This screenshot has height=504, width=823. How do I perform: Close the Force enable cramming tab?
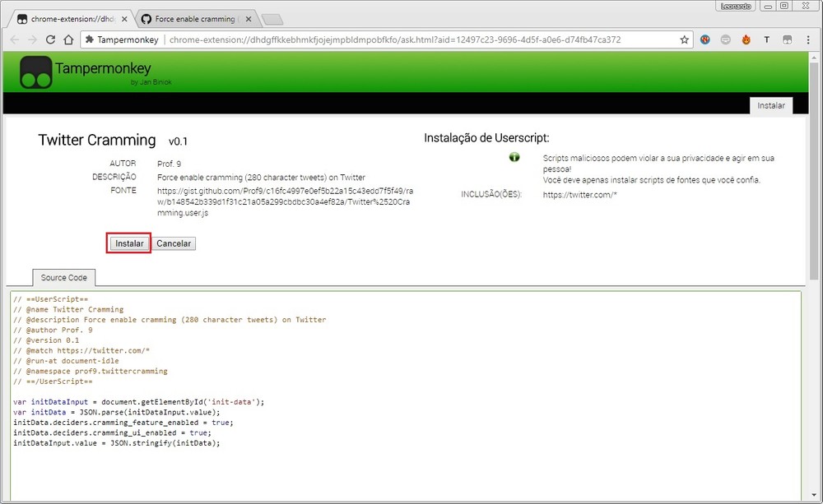tap(249, 19)
